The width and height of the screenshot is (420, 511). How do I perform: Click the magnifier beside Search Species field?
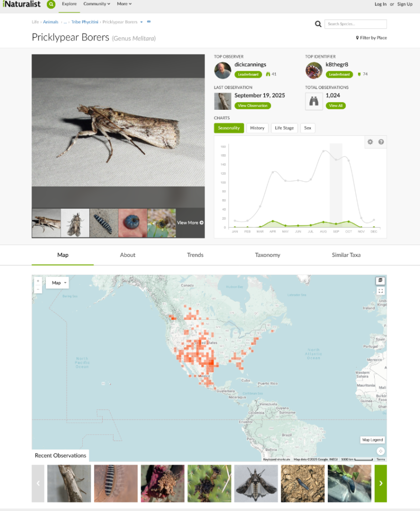click(318, 24)
